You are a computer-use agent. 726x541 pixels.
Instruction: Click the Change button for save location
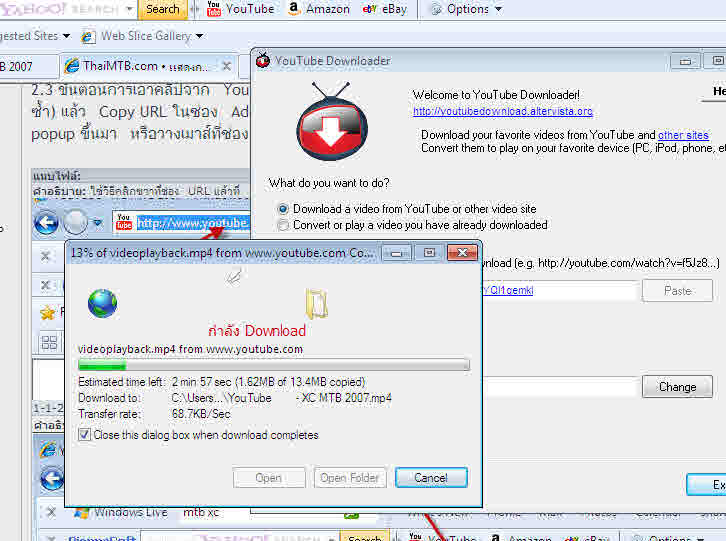(x=677, y=387)
